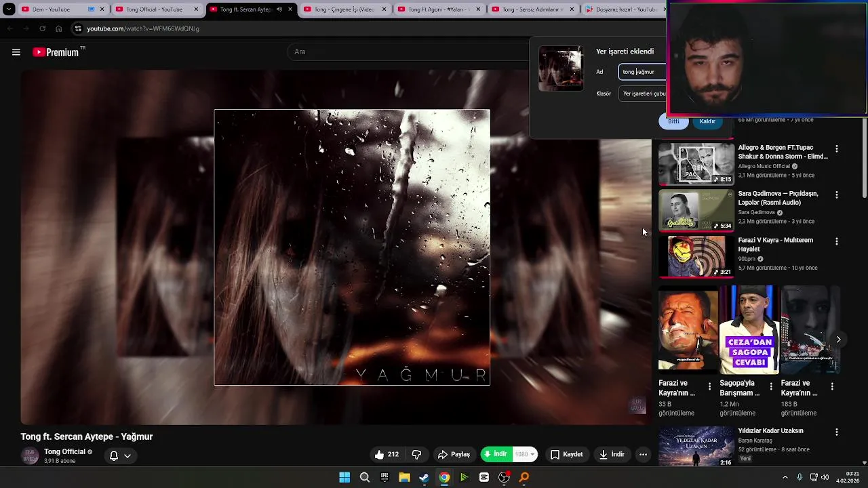Viewport: 868px width, 488px height.
Task: Show hidden system tray icons
Action: pos(785,477)
